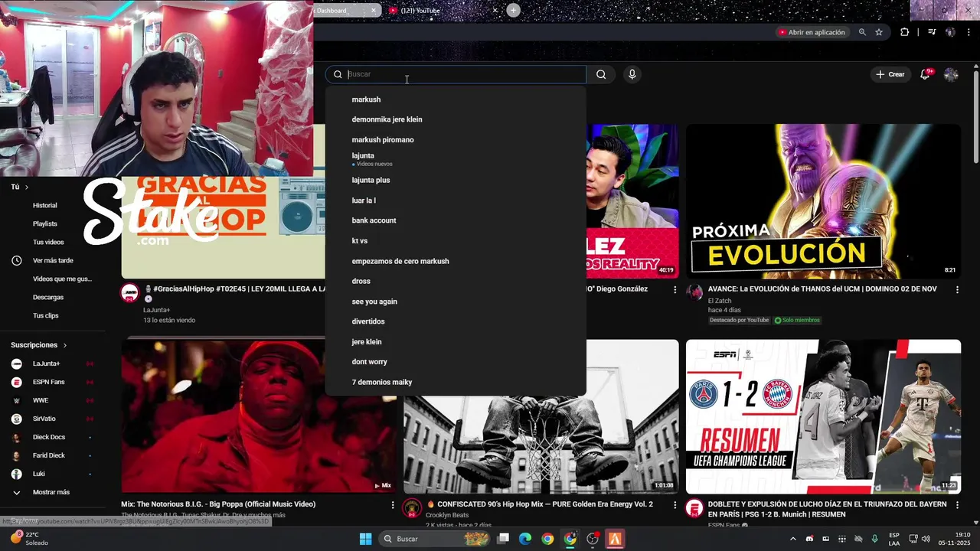Screen dimensions: 980x551
Task: Open media controls icon in browser toolbar
Action: 932,32
